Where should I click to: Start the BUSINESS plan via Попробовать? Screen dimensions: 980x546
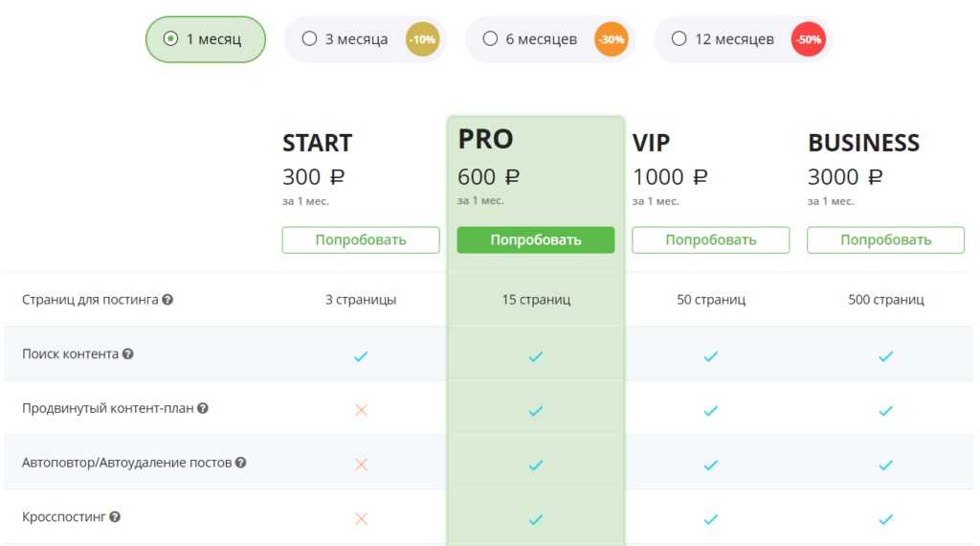coord(886,240)
